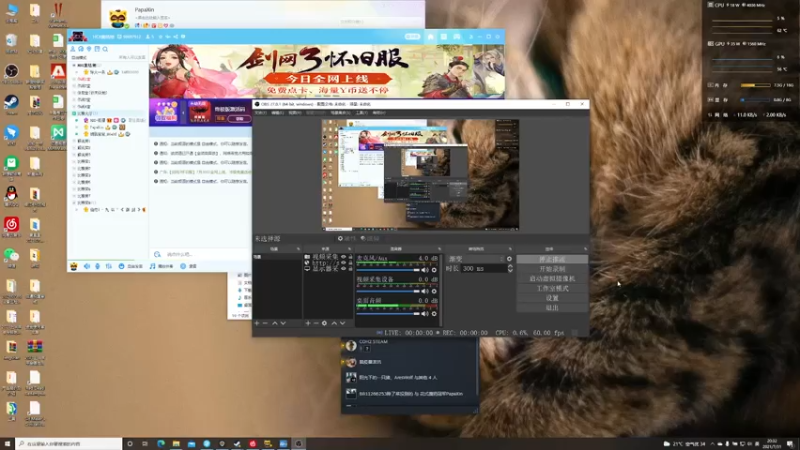Open NetEase Cloud Music desktop icon
The width and height of the screenshot is (800, 450).
pos(11,226)
